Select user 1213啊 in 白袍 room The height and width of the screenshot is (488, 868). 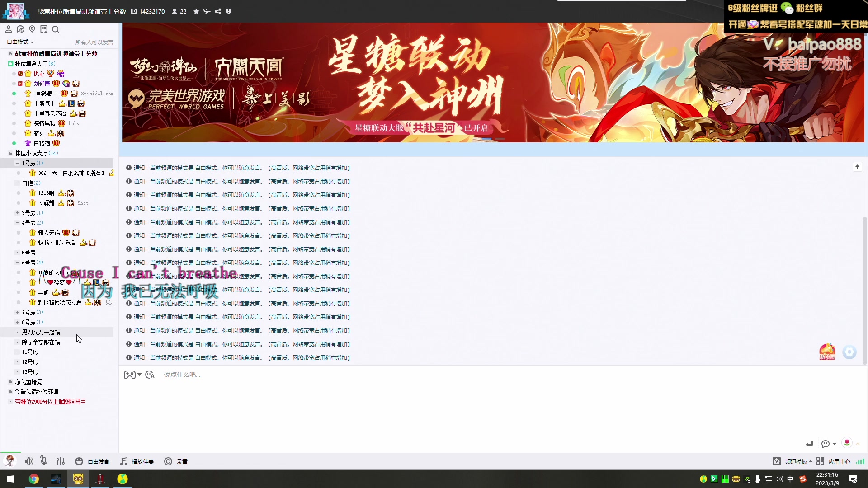point(46,193)
